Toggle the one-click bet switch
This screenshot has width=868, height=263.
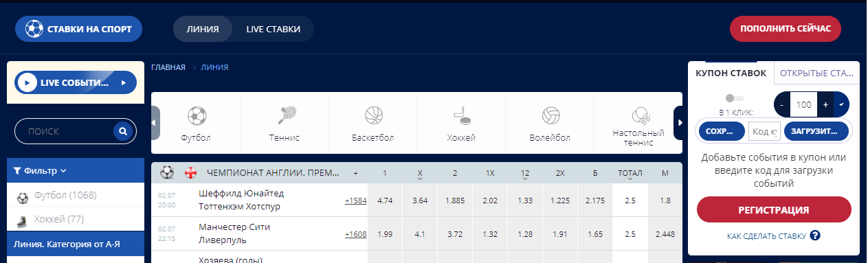pyautogui.click(x=734, y=98)
